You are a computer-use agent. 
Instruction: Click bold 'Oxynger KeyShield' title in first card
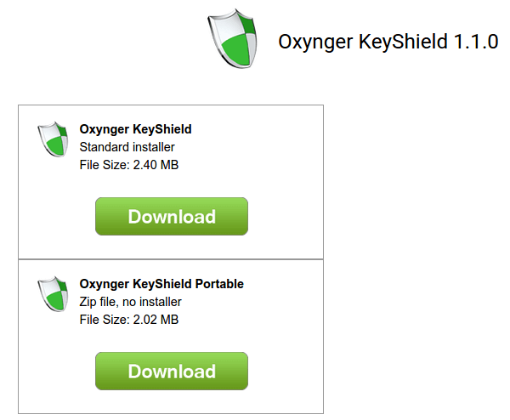click(x=135, y=130)
